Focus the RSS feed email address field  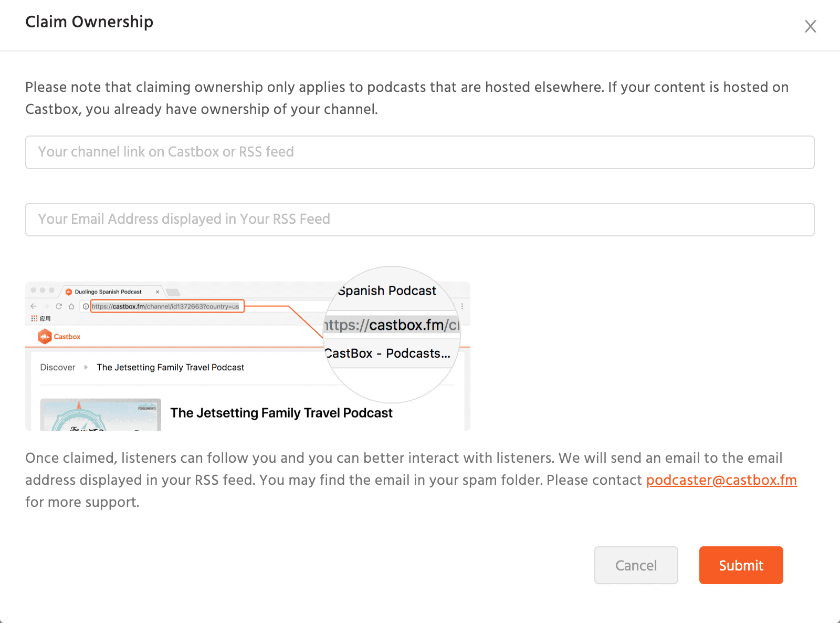point(419,220)
